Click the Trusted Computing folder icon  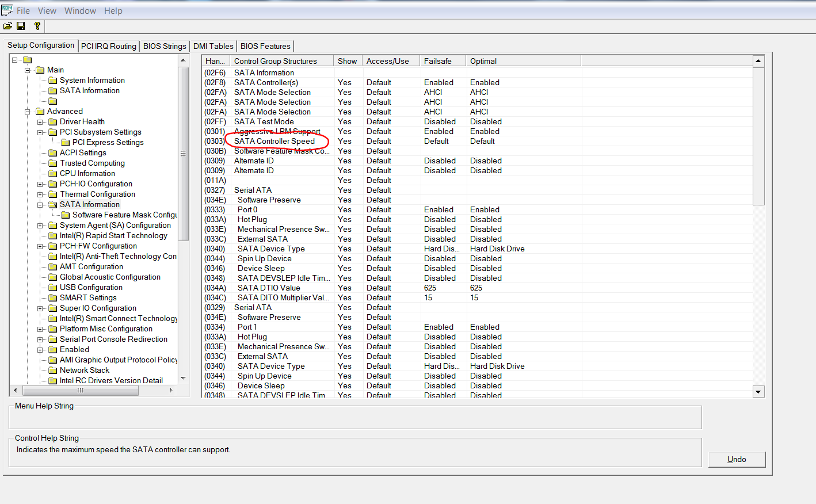(53, 163)
